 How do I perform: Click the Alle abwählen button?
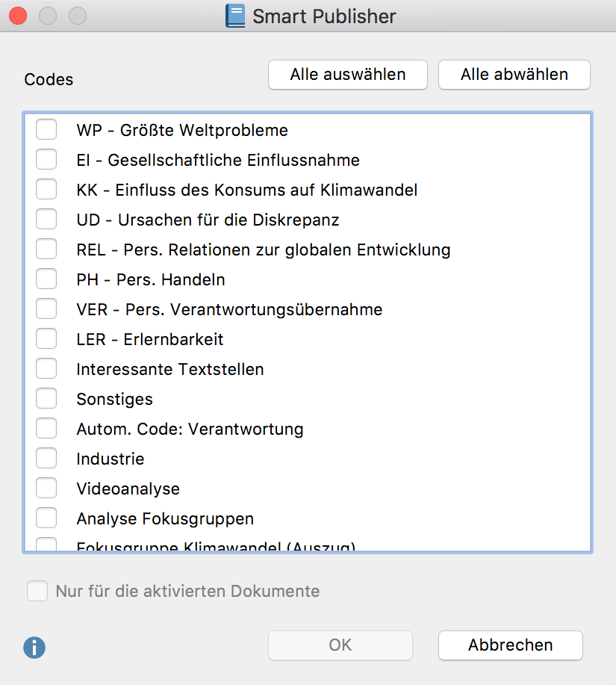(514, 75)
